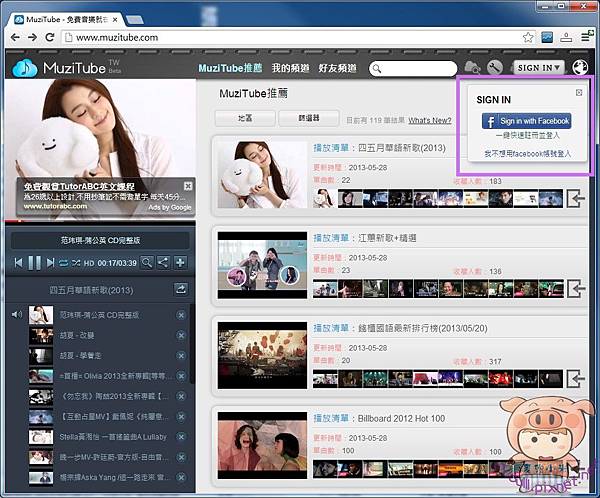Focus the header search field
This screenshot has height=498, width=600.
click(x=413, y=69)
